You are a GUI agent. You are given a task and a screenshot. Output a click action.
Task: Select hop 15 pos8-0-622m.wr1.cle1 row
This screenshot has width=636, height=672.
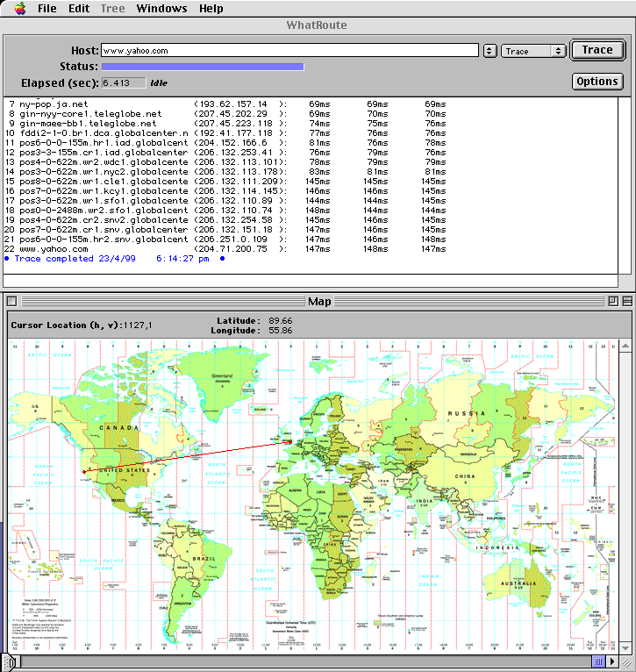225,182
